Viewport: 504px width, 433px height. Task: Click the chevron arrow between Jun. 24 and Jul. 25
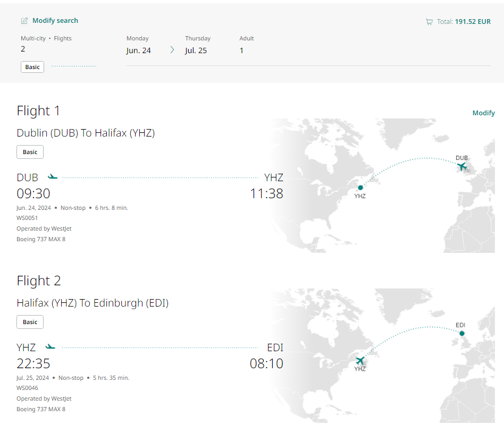172,50
